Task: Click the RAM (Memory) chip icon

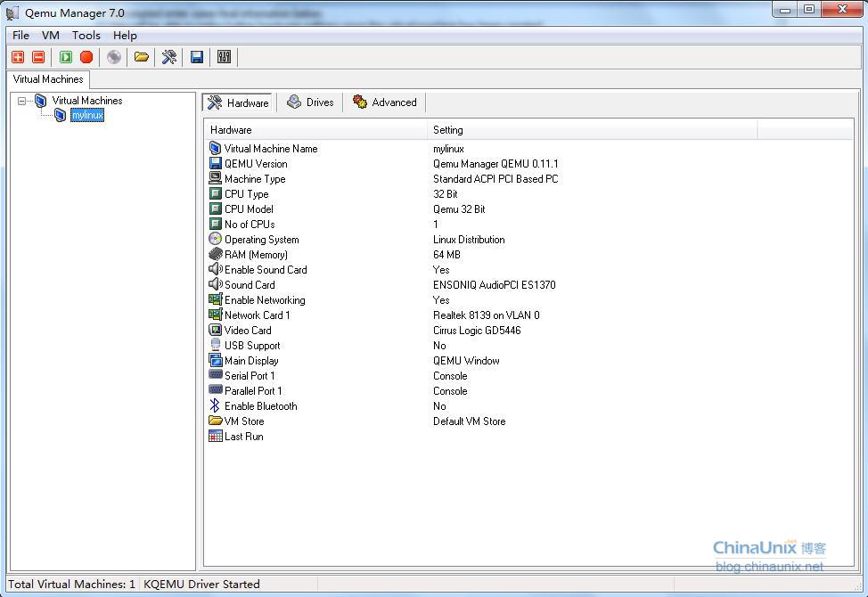Action: (x=216, y=254)
